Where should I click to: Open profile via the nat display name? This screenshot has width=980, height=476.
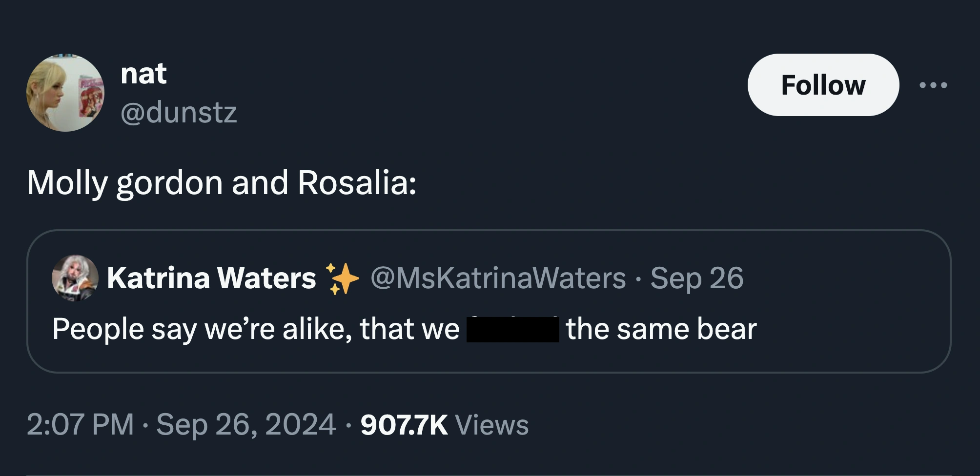(143, 74)
